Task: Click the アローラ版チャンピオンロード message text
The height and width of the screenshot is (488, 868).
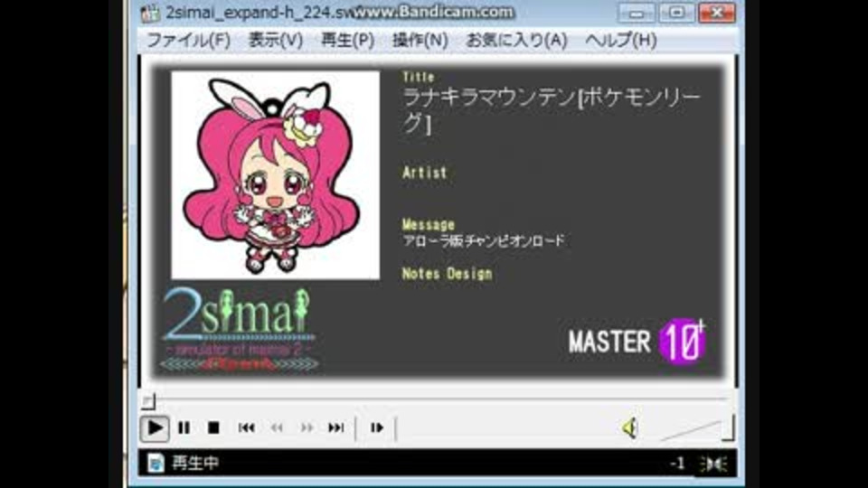Action: pos(483,240)
